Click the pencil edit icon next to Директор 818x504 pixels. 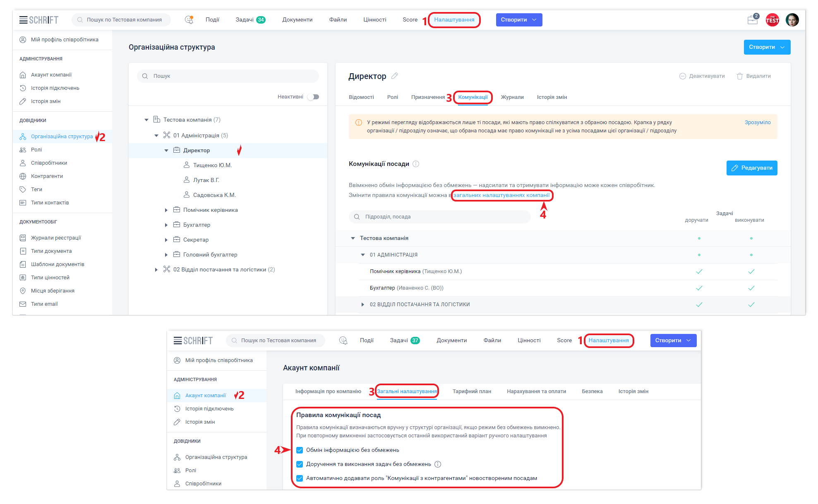click(395, 76)
